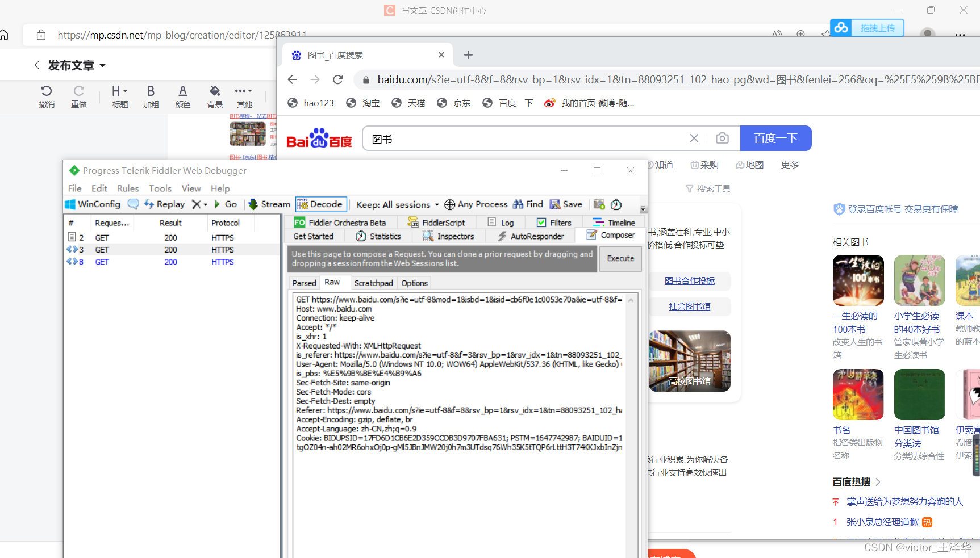
Task: Open the Edit menu in Fiddler
Action: click(99, 188)
